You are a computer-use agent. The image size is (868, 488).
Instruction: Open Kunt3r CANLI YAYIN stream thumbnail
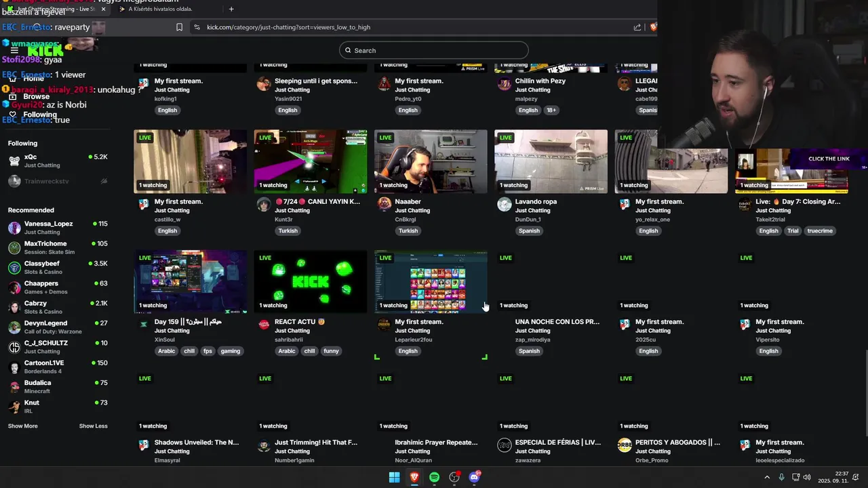[311, 161]
